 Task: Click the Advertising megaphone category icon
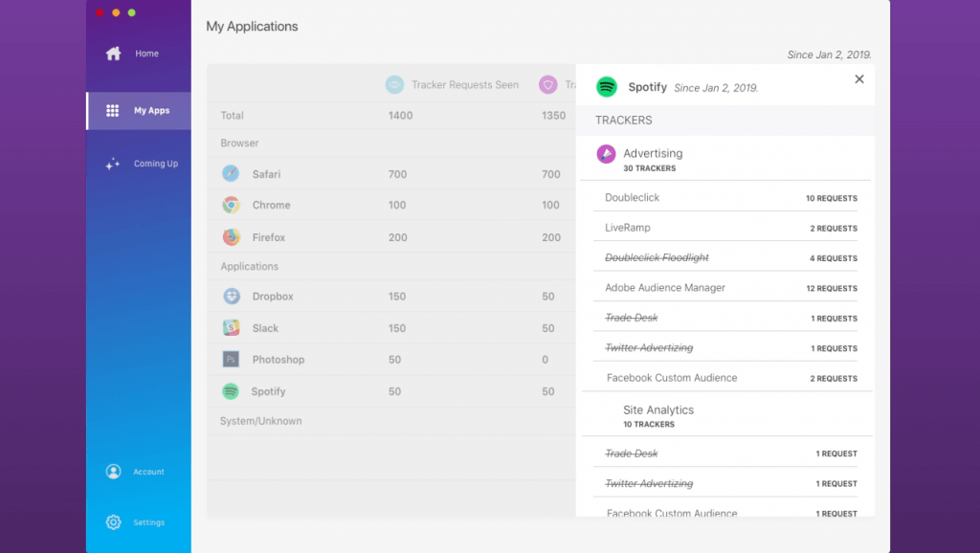coord(606,154)
